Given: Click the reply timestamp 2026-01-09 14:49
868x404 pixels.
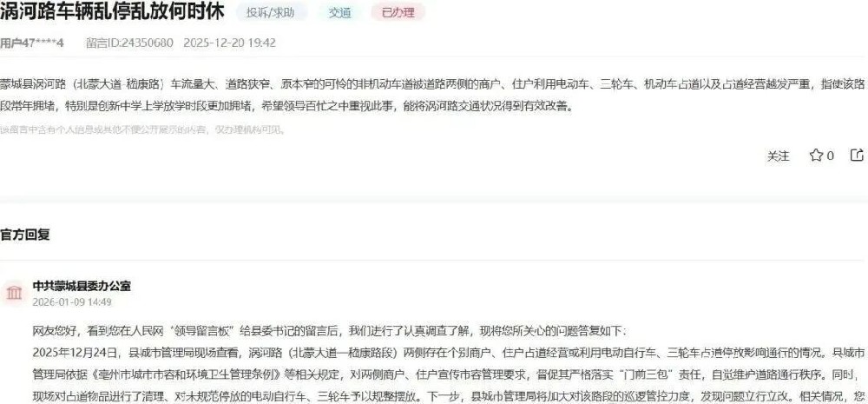Looking at the screenshot, I should tap(72, 302).
